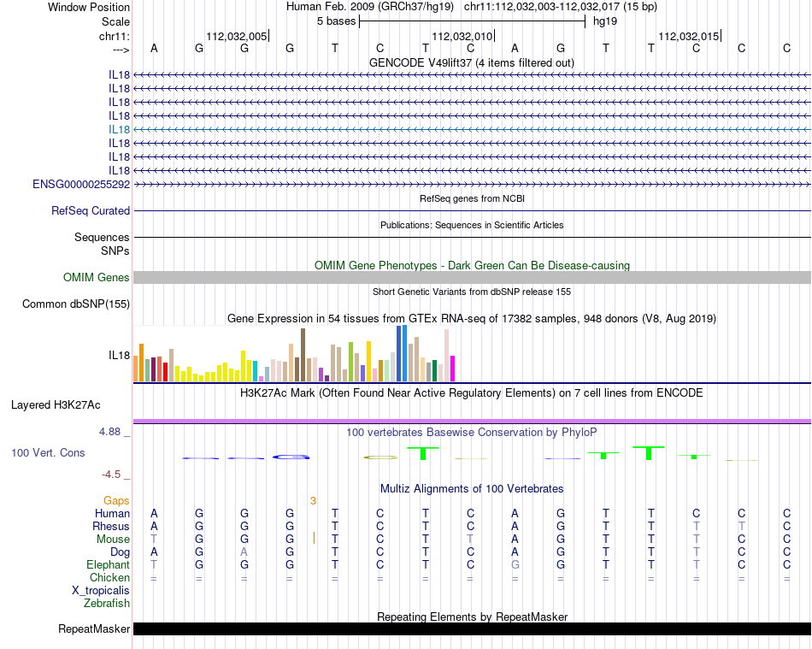Click the 5 bases scale bar
The width and height of the screenshot is (812, 649).
472,21
